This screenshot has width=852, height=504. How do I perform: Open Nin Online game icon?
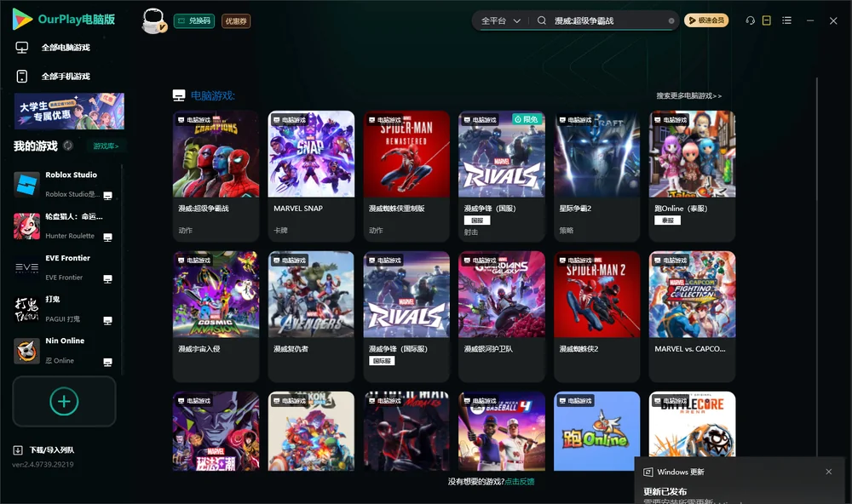tap(26, 351)
